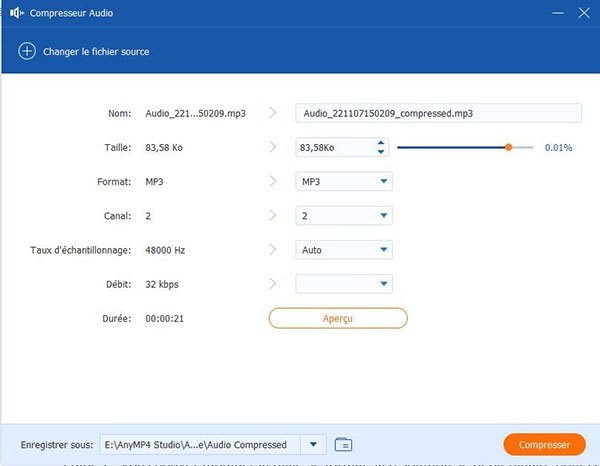Click the arrow chevron in Canal row
This screenshot has width=600, height=466.
(x=272, y=215)
